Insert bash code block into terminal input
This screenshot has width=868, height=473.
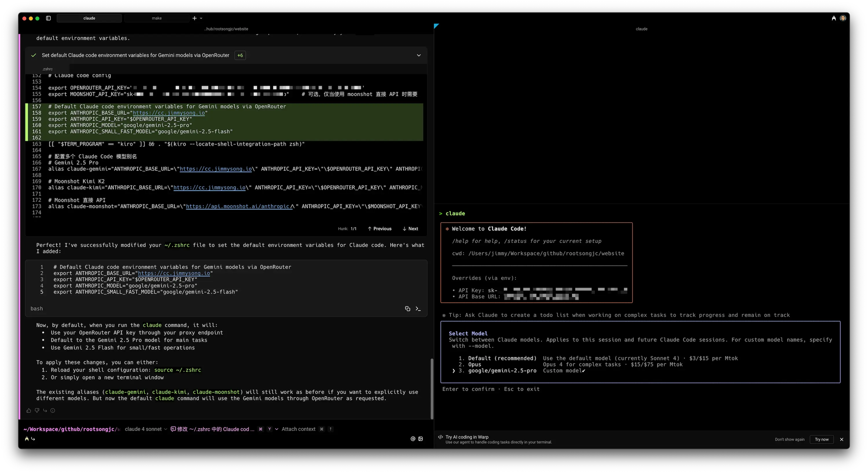[418, 309]
